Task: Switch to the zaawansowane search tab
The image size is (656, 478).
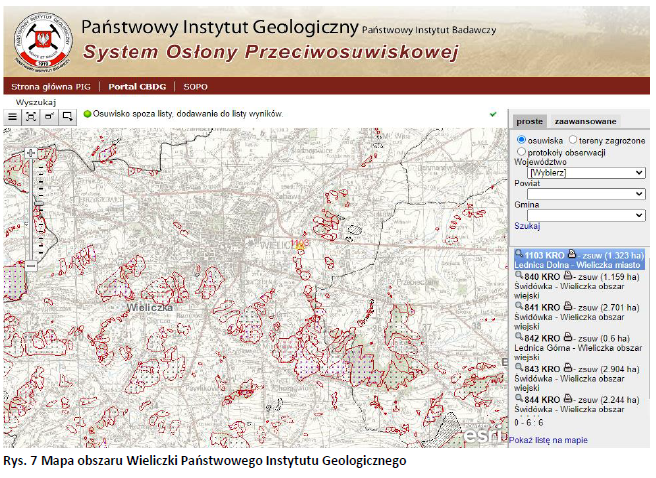Action: 585,122
